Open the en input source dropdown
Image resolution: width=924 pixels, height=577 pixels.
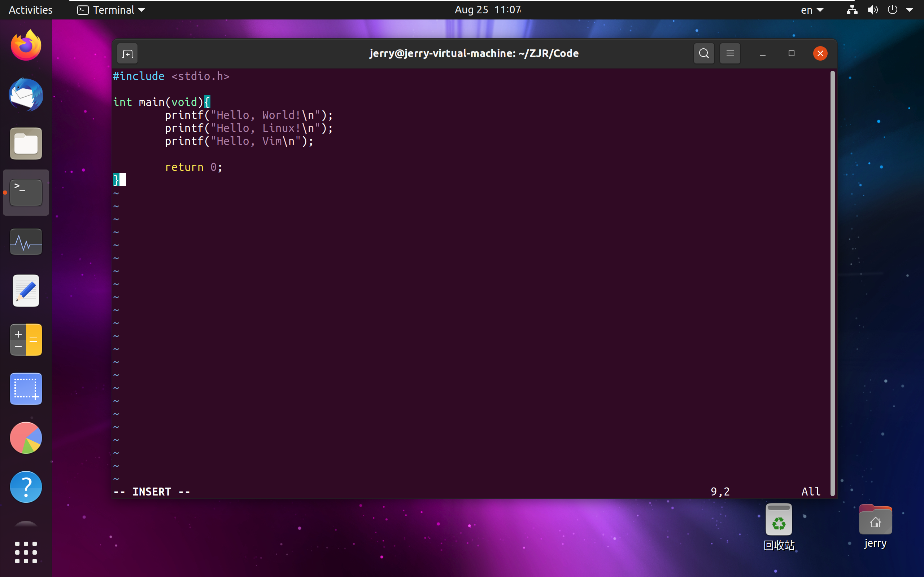click(811, 10)
